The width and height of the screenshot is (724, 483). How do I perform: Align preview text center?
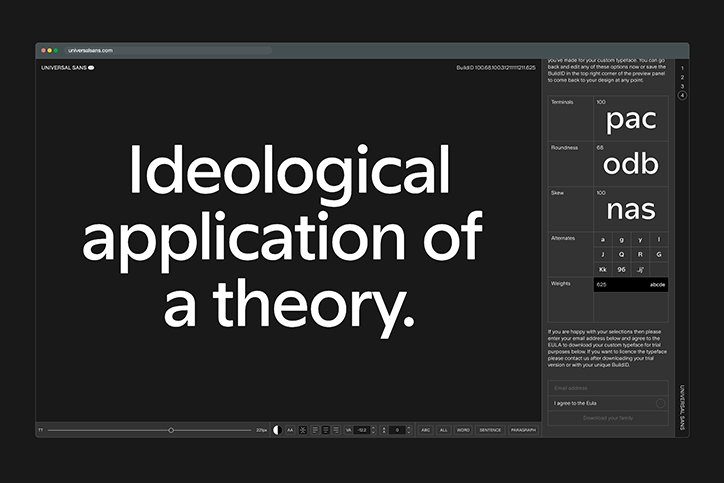coord(326,430)
